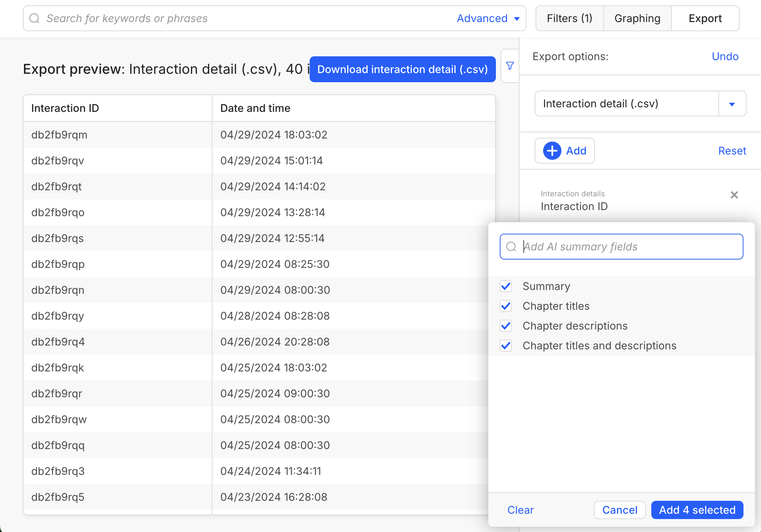761x532 pixels.
Task: Click Add 4 selected button
Action: 697,510
